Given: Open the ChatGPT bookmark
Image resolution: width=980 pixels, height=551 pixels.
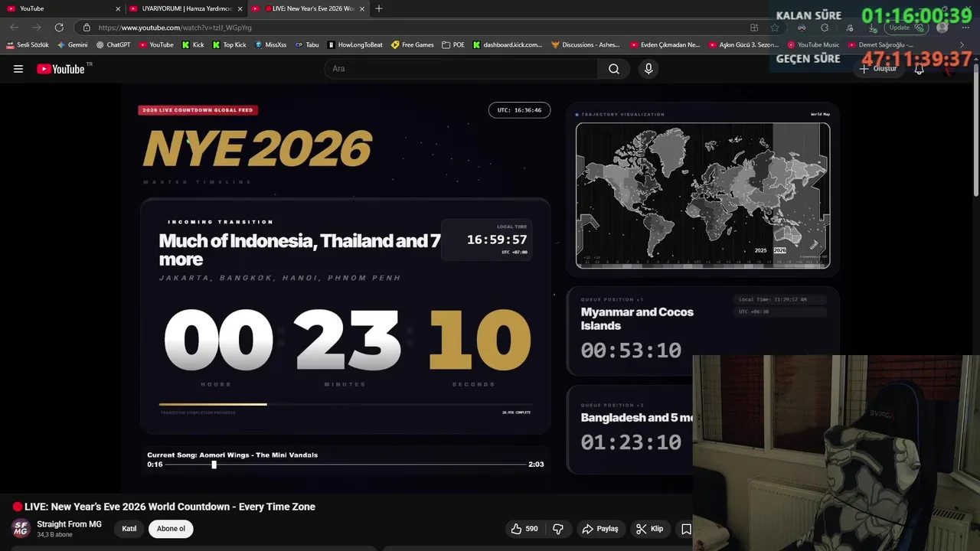Looking at the screenshot, I should (113, 45).
